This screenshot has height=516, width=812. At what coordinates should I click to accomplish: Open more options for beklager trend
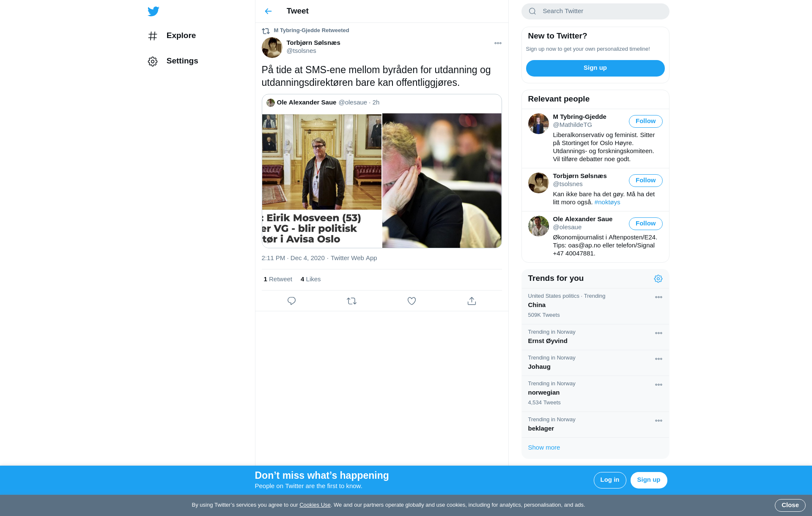(658, 421)
